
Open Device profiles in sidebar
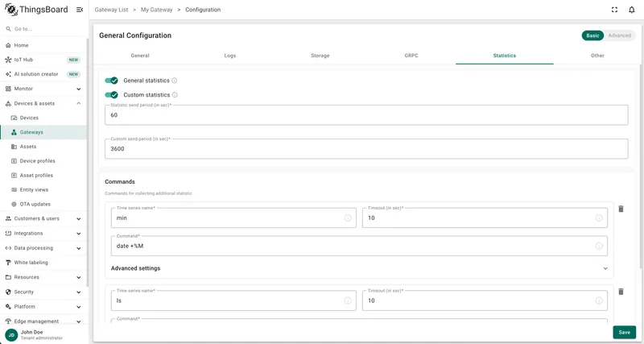43,160
